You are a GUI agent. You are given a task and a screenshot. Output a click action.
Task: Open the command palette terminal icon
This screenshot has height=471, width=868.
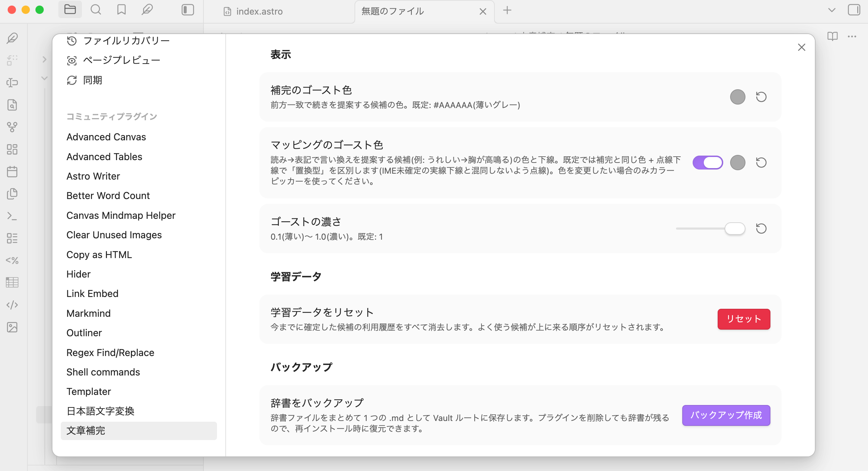coord(12,216)
